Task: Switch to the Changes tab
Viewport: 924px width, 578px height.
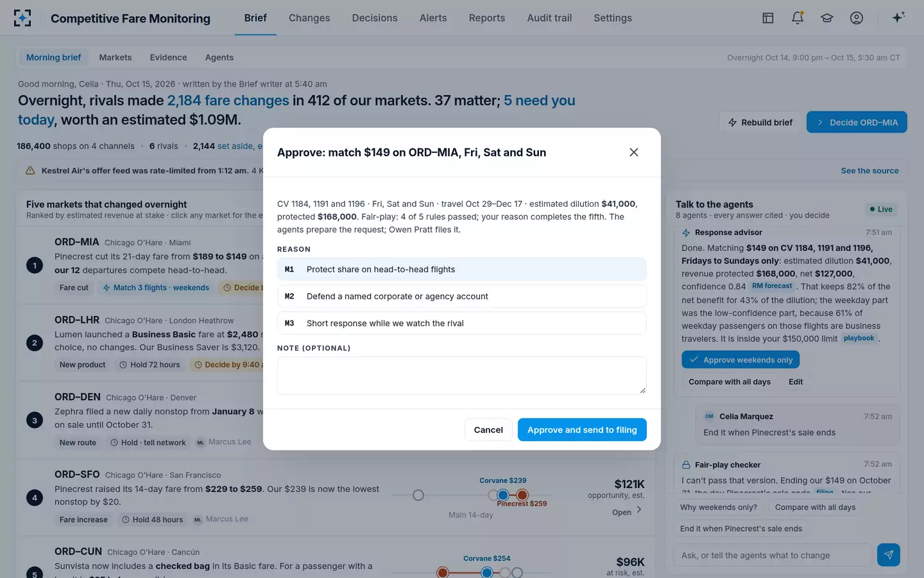Action: (x=309, y=18)
